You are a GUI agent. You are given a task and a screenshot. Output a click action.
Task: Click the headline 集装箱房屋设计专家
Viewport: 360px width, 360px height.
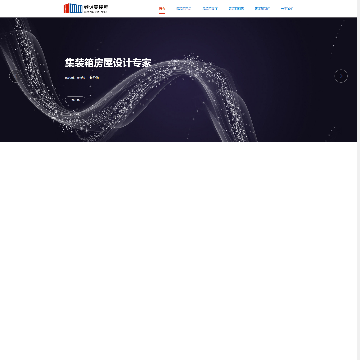(x=108, y=63)
